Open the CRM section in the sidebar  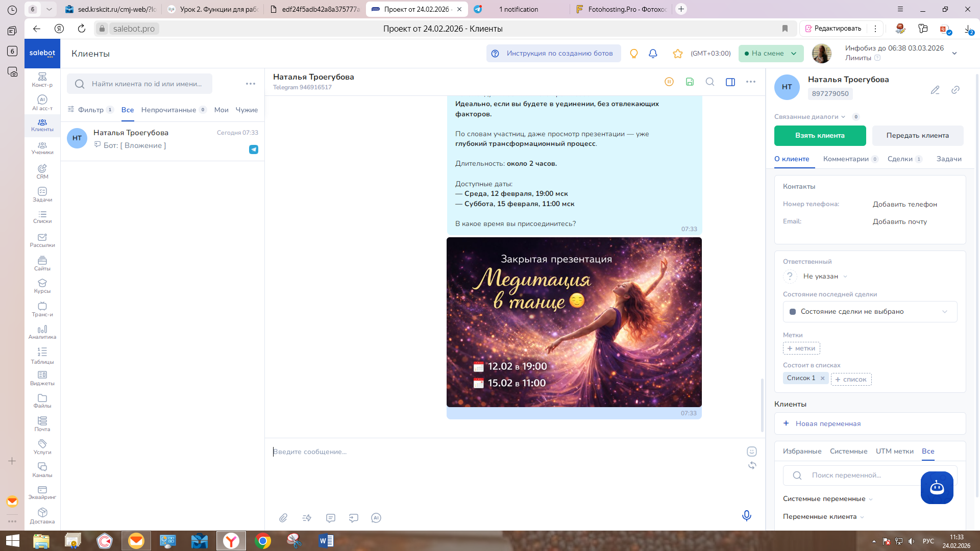pos(42,171)
